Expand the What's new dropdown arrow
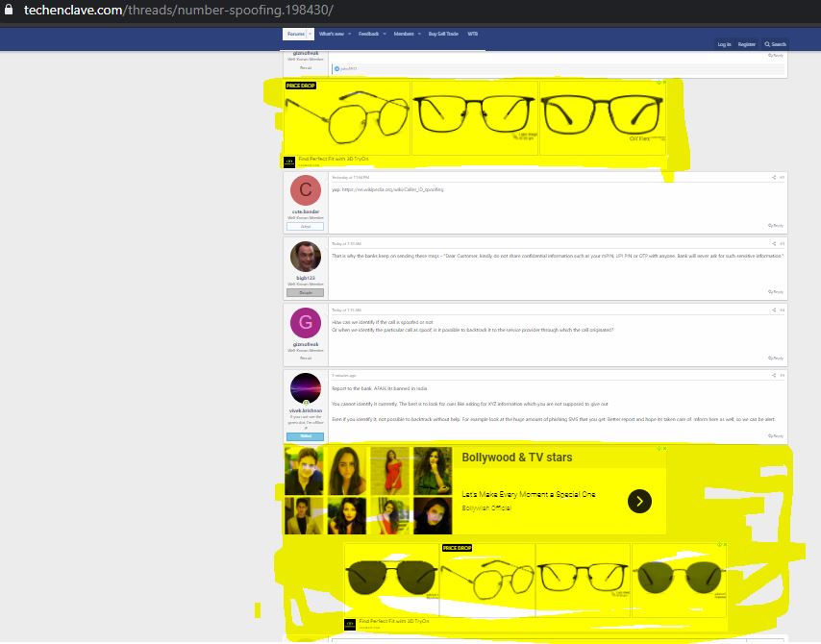 coord(349,34)
